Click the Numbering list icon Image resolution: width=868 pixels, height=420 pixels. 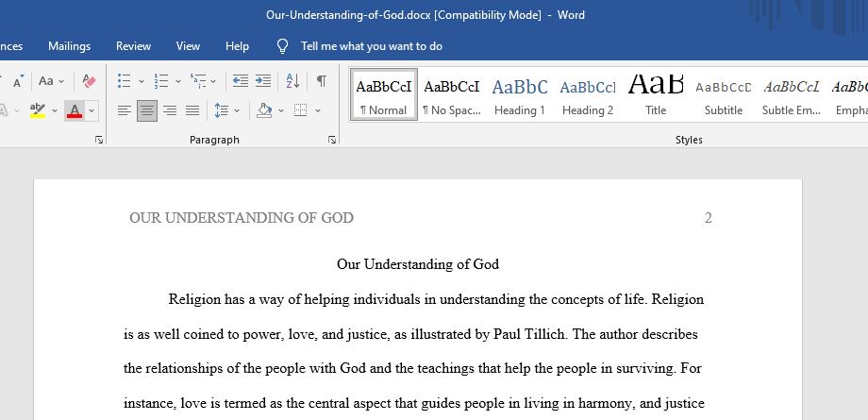click(x=161, y=81)
